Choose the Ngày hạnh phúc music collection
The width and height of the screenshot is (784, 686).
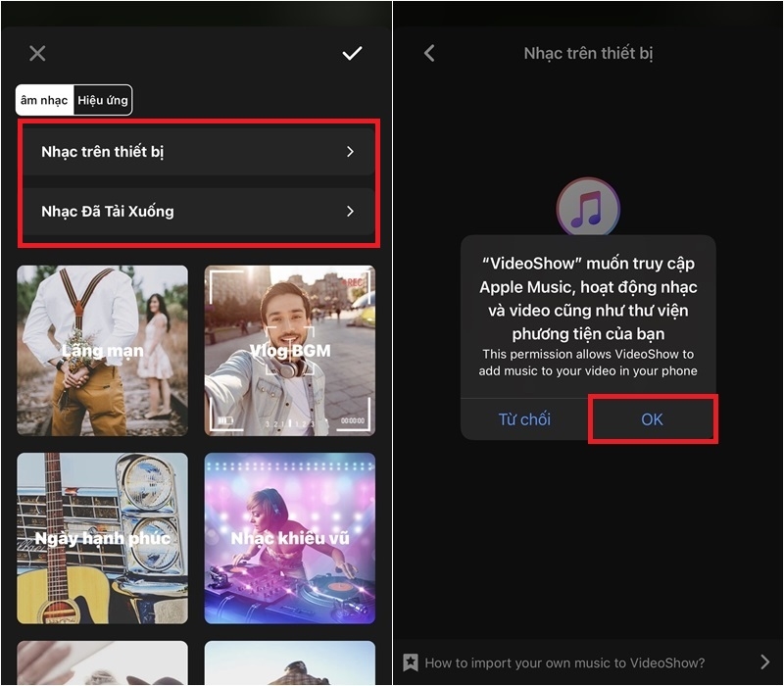tap(102, 537)
